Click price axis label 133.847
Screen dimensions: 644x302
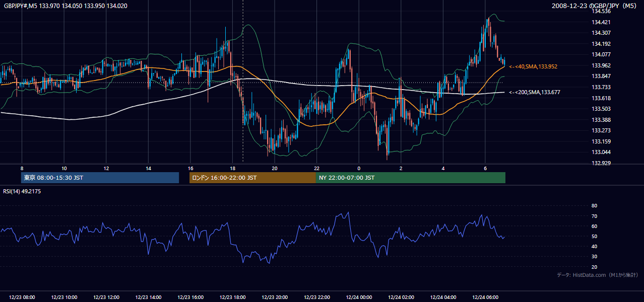click(601, 76)
